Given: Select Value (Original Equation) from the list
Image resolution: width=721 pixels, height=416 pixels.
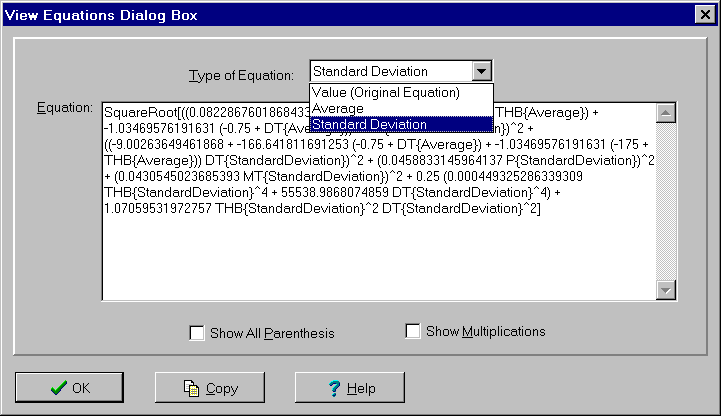Looking at the screenshot, I should [x=386, y=92].
